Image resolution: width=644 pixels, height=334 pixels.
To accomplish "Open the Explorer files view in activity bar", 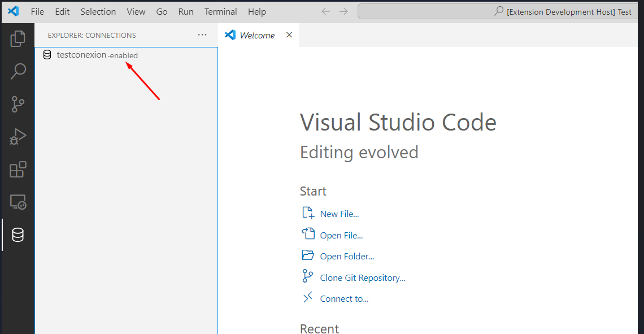I will tap(18, 38).
